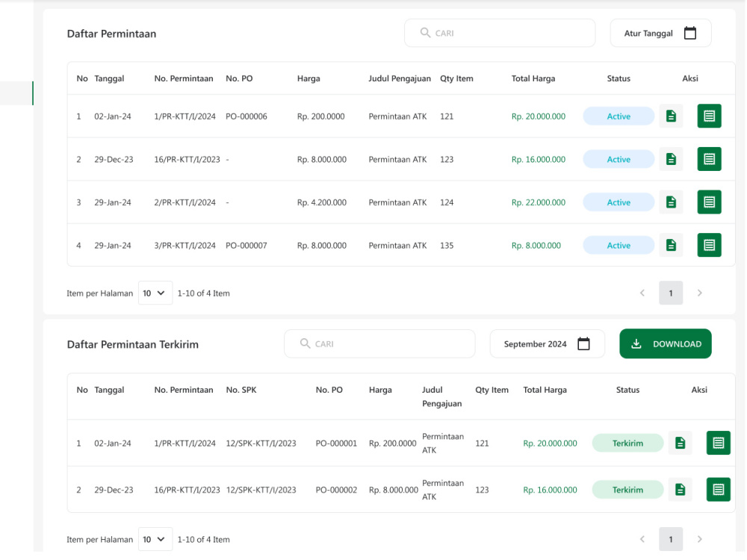
Task: Open the September 2024 date picker
Action: point(547,343)
